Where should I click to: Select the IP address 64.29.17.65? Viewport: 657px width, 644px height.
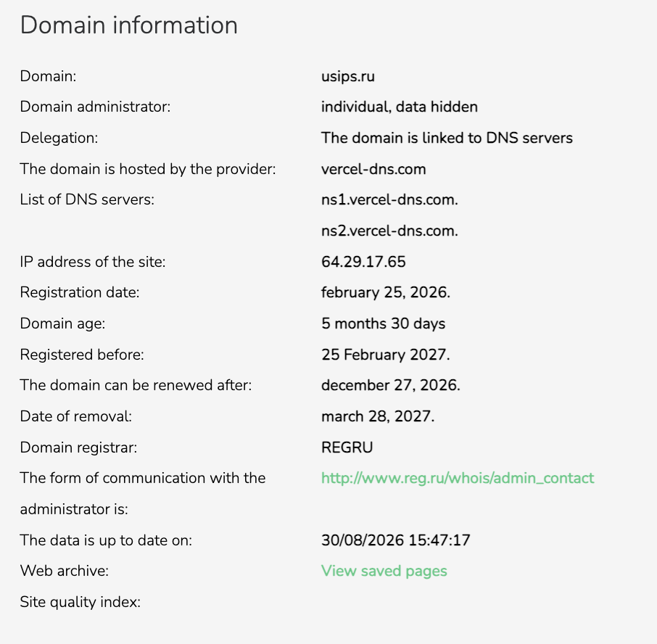click(x=363, y=262)
